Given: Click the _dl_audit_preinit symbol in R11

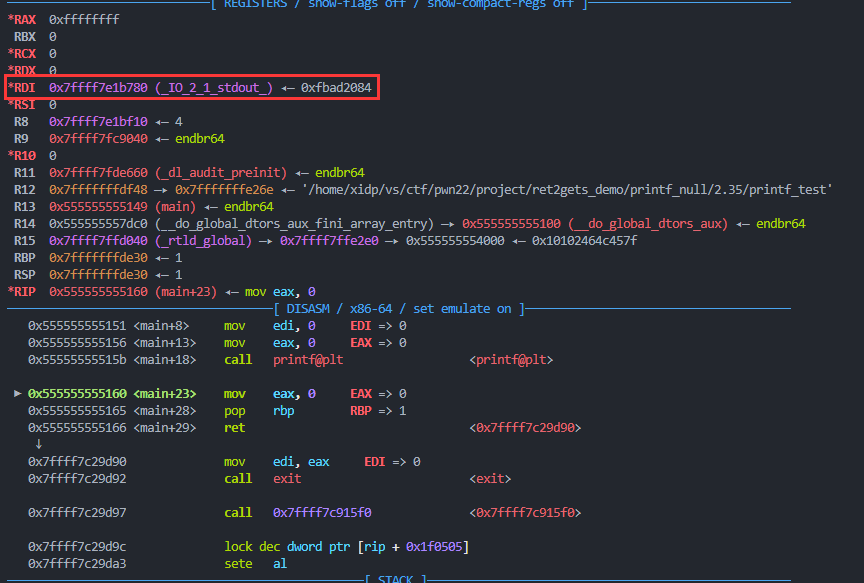Looking at the screenshot, I should point(221,173).
